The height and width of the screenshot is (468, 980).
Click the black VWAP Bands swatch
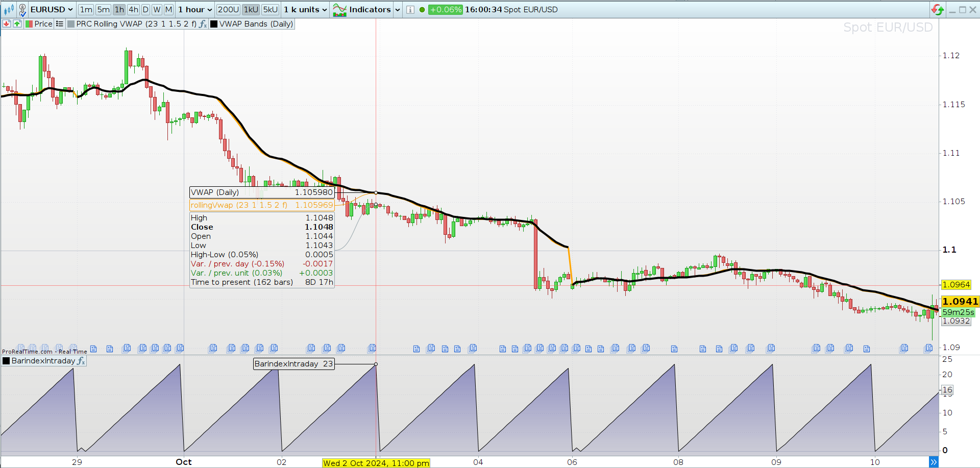tap(214, 24)
